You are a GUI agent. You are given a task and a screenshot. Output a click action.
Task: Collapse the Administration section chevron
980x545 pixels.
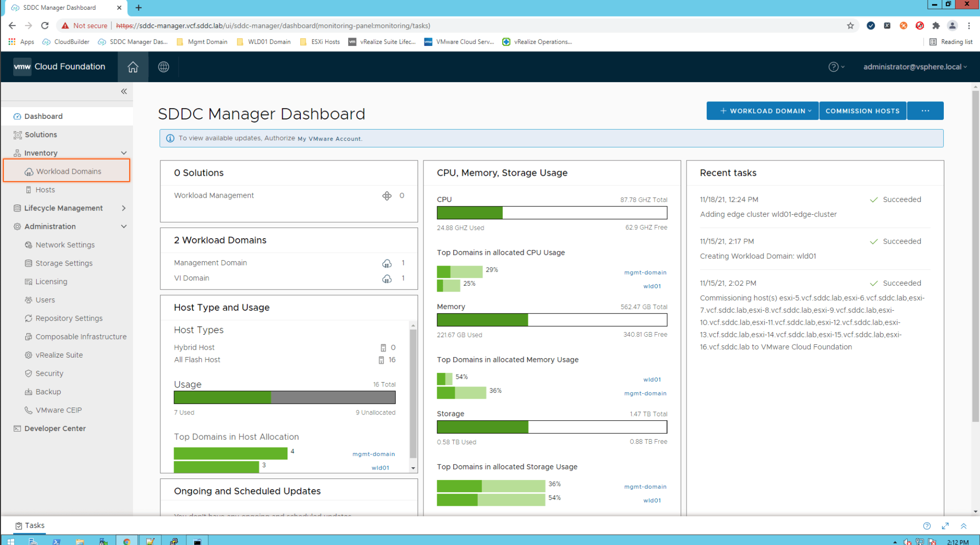point(124,227)
